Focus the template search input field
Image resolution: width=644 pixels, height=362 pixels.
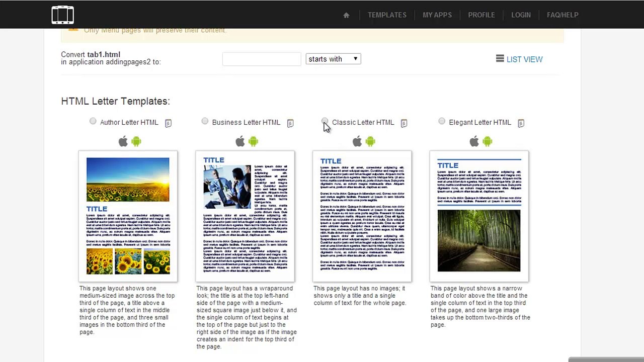tap(262, 59)
